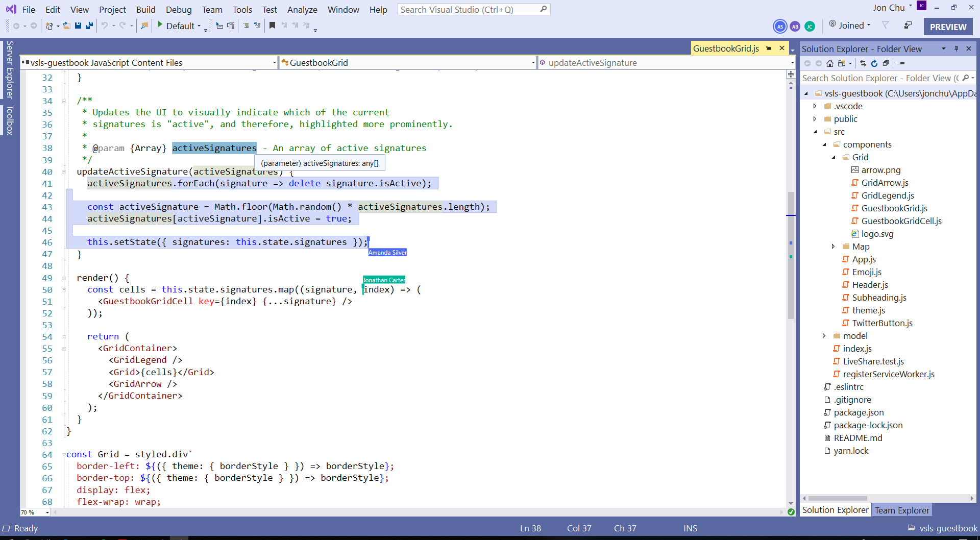Click the Send Feedback person icon
The height and width of the screenshot is (540, 980).
pyautogui.click(x=908, y=25)
